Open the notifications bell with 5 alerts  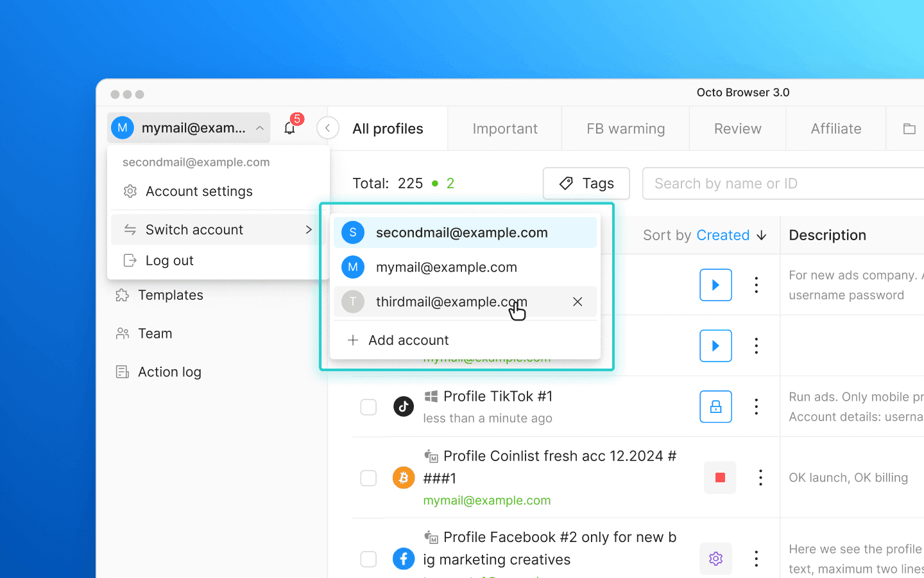(x=290, y=128)
